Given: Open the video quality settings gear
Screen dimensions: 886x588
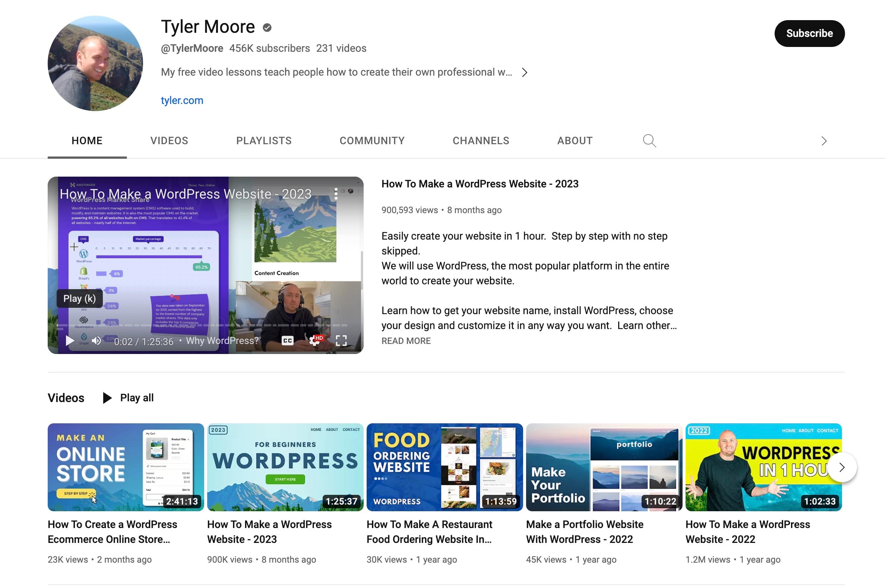Looking at the screenshot, I should click(x=313, y=341).
